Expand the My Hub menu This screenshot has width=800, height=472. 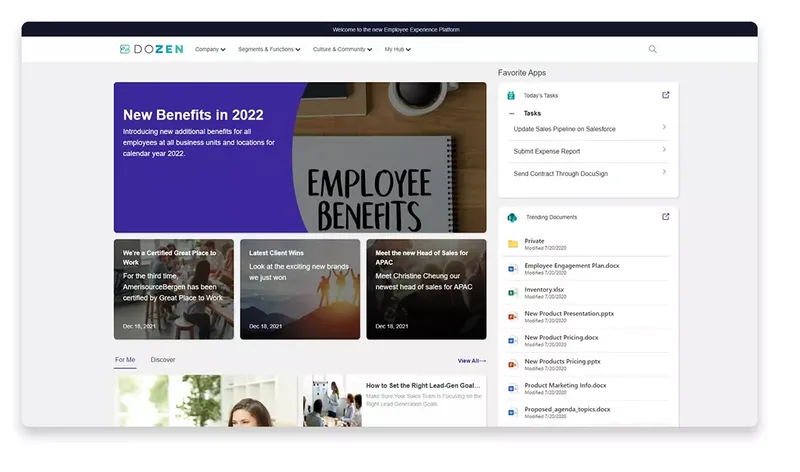[397, 49]
